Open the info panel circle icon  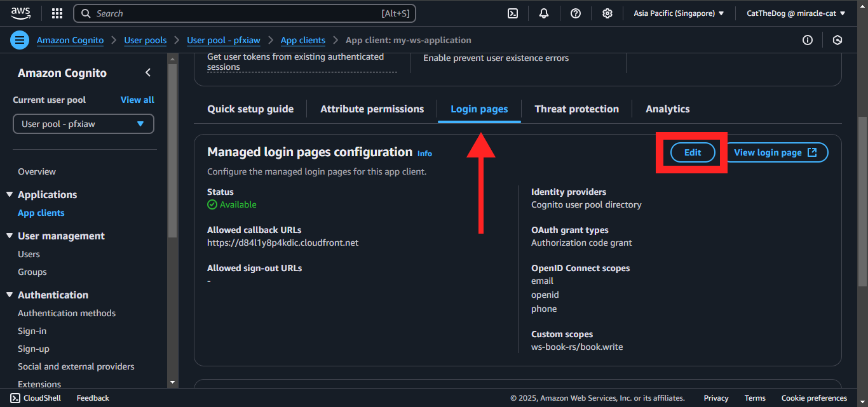(x=808, y=40)
